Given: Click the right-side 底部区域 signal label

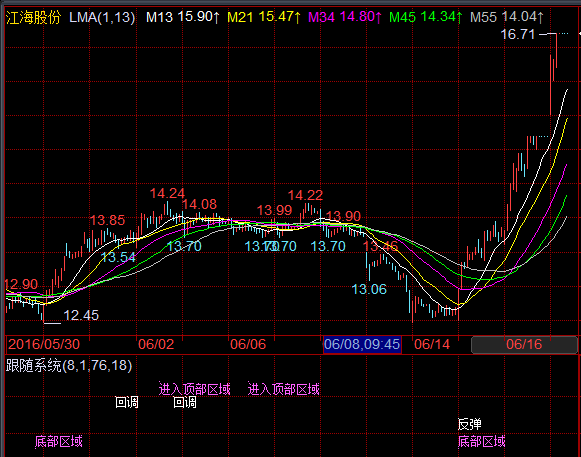Looking at the screenshot, I should (481, 442).
